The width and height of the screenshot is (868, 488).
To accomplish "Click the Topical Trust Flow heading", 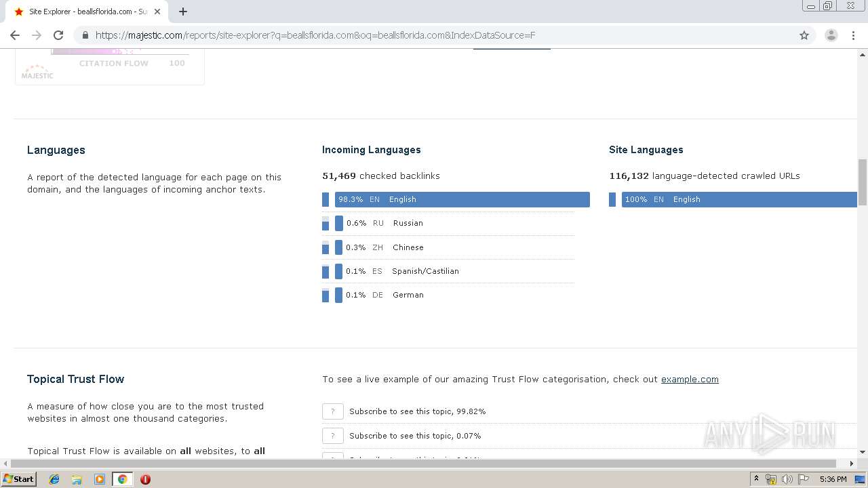I will 75,379.
